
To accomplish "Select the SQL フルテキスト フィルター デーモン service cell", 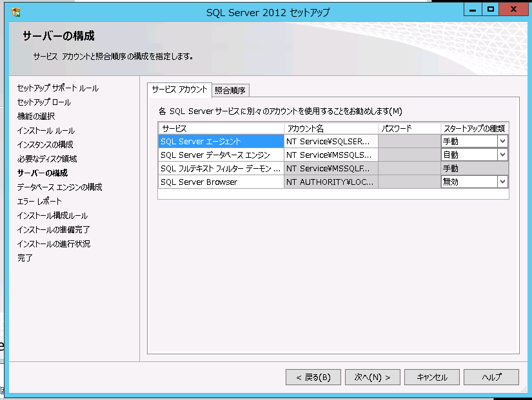I will click(221, 168).
